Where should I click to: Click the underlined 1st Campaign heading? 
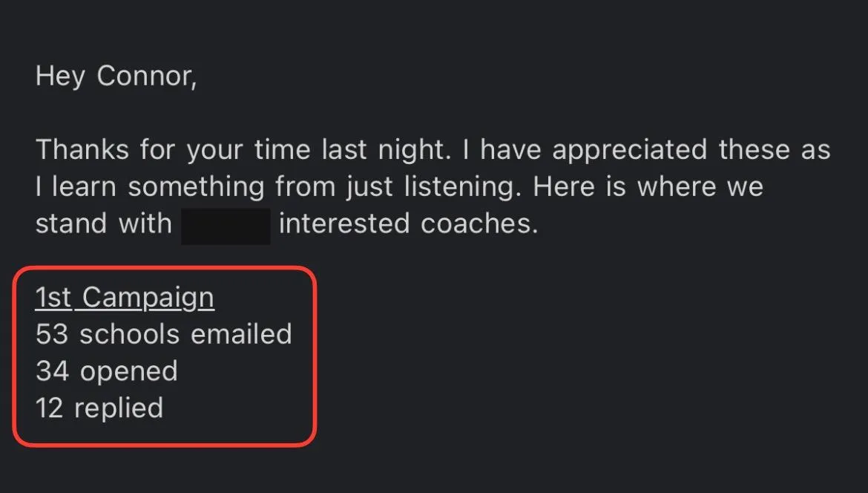tap(125, 298)
